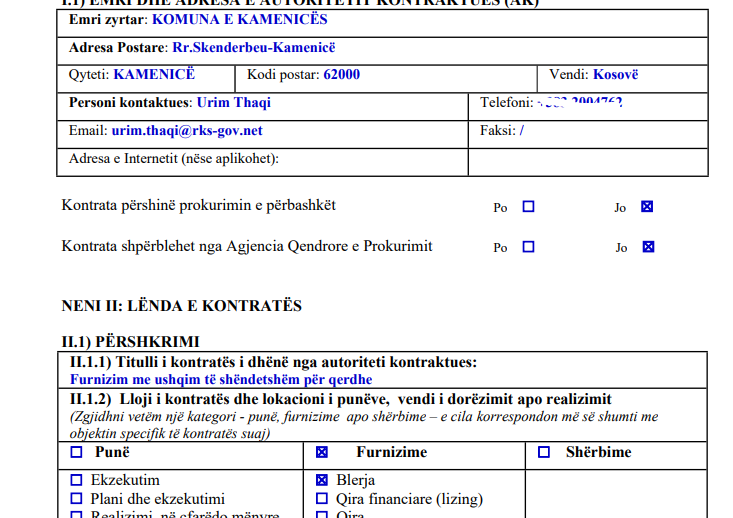This screenshot has width=733, height=518.
Task: Click Kontrata përshinë prokurimin e përbashkët text
Action: [199, 206]
